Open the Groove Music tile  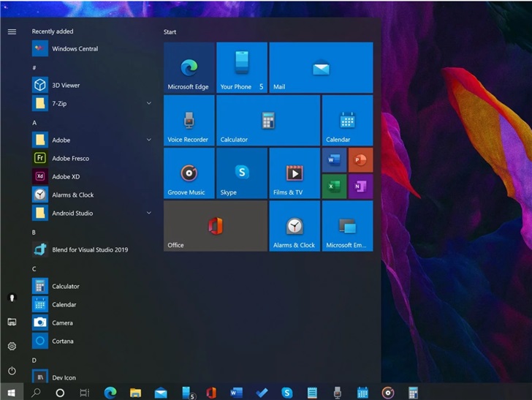point(189,173)
